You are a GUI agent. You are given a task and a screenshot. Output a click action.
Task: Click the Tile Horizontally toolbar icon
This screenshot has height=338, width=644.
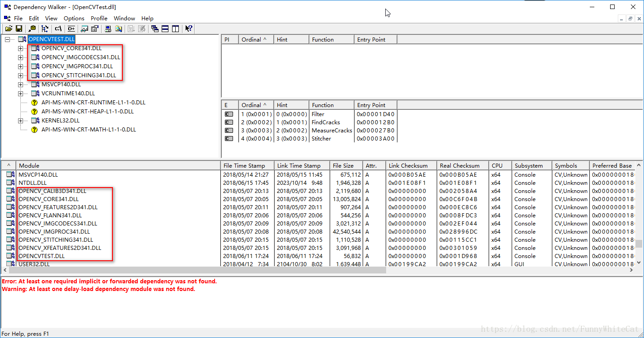pos(165,28)
